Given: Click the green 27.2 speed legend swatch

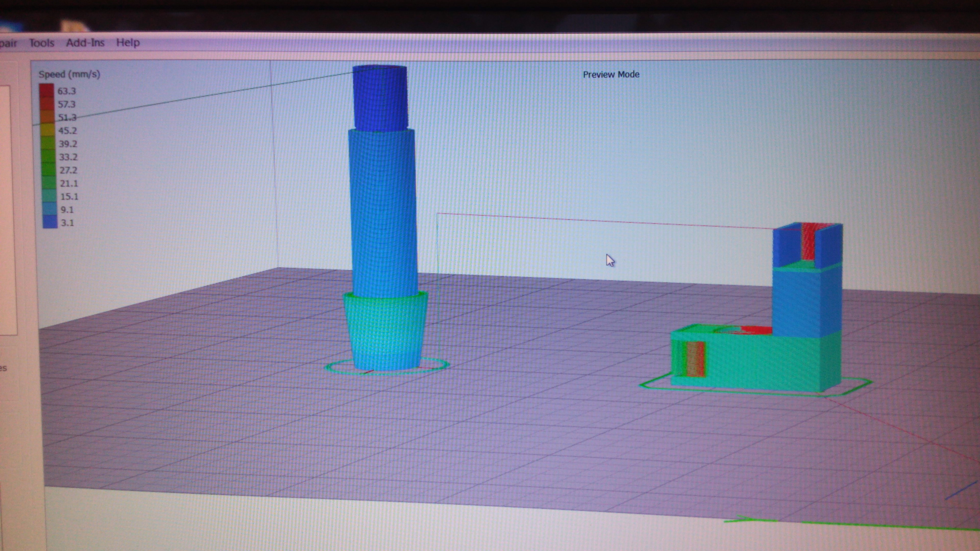Looking at the screenshot, I should pos(49,170).
